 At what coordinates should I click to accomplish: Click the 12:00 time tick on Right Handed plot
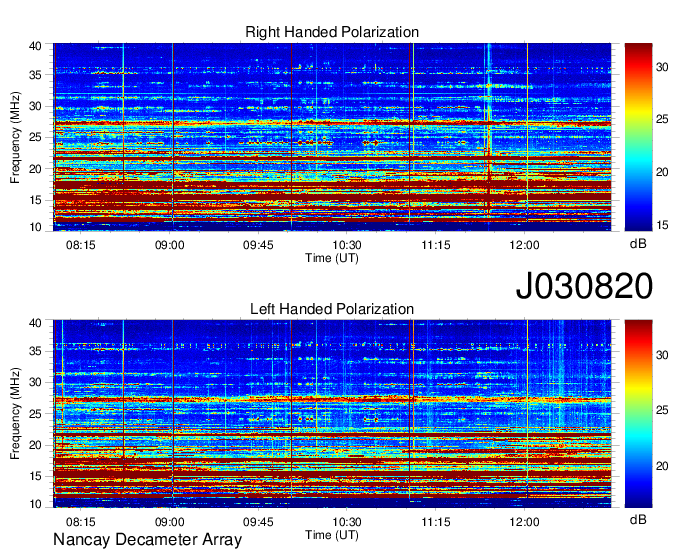click(x=524, y=245)
